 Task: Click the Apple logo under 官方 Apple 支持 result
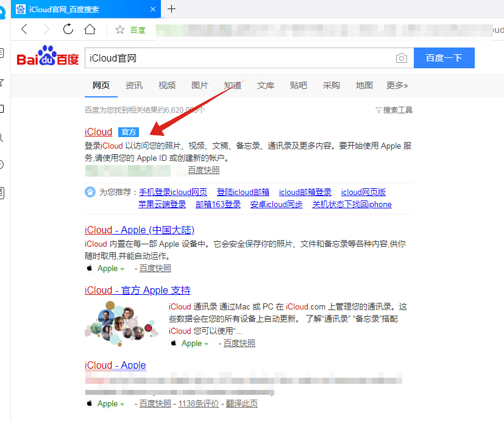174,343
